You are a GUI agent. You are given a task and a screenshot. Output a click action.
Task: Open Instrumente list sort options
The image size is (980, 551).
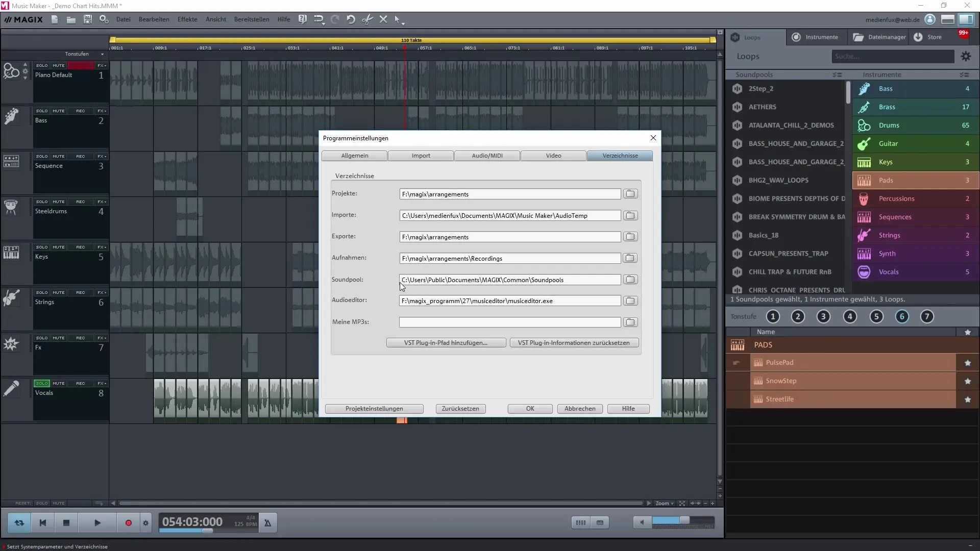pos(964,75)
